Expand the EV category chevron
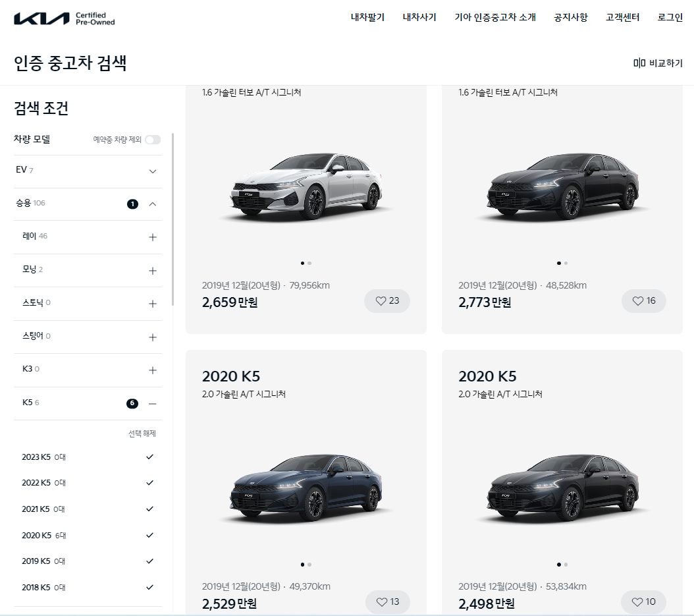 coord(153,171)
